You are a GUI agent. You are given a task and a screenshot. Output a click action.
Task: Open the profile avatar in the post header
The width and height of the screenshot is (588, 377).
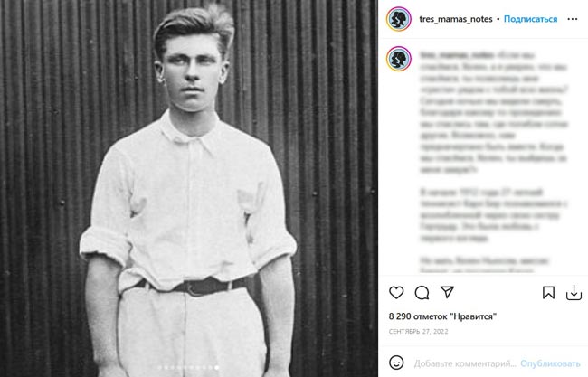[x=399, y=19]
